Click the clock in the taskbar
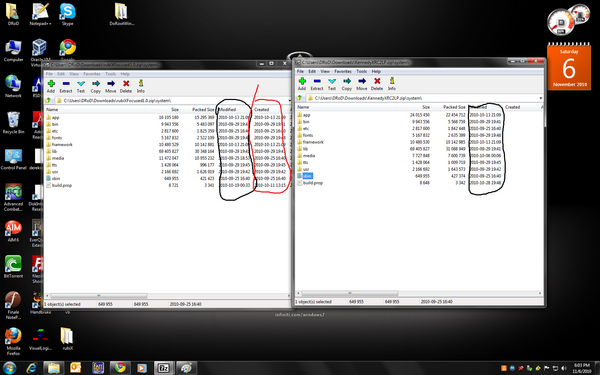600x375 pixels. [581, 368]
